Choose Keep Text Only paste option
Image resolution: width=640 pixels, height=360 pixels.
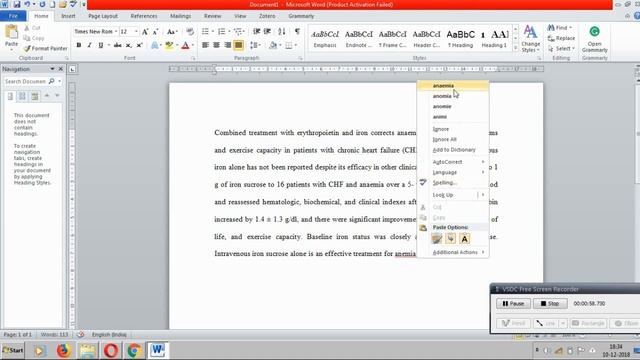tap(464, 239)
